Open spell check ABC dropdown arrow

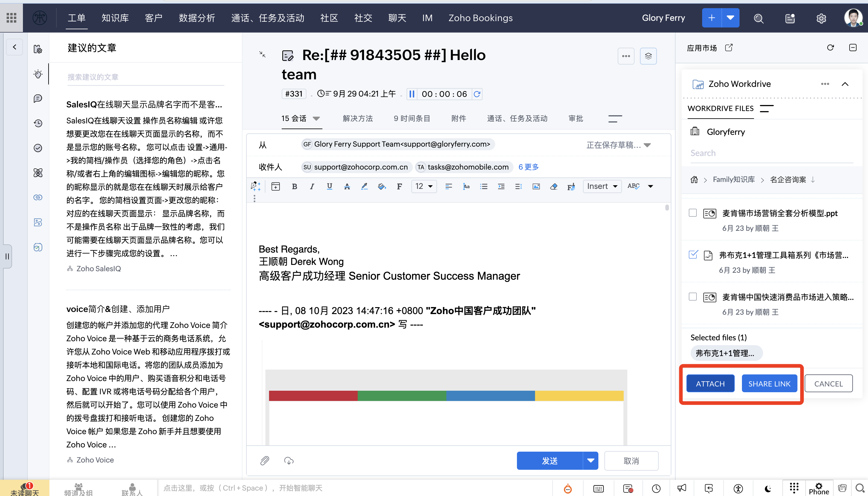651,186
